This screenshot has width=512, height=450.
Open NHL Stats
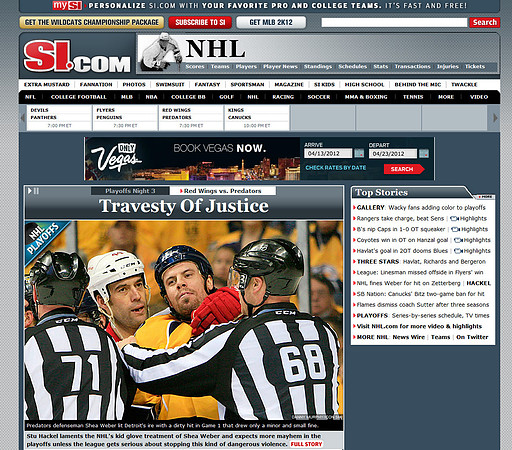[x=381, y=66]
